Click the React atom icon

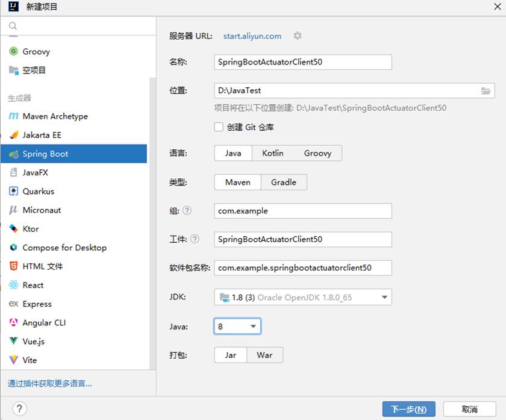(x=13, y=285)
